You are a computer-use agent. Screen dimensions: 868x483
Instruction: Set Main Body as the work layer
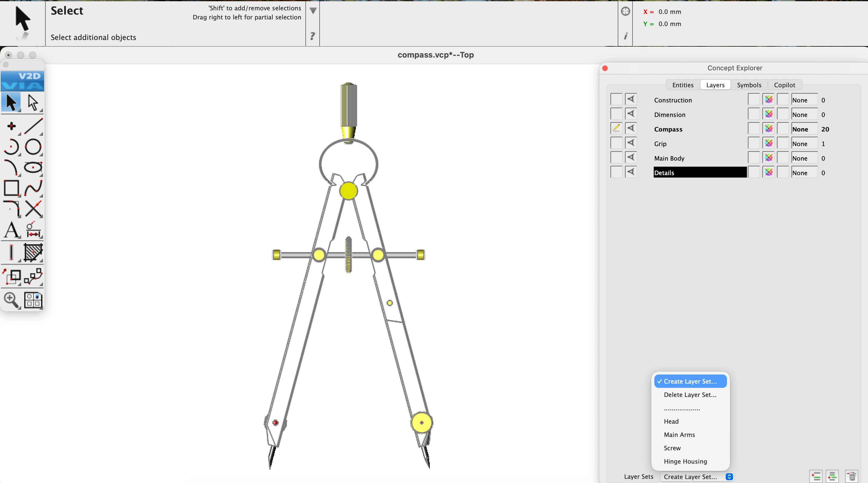(x=616, y=158)
